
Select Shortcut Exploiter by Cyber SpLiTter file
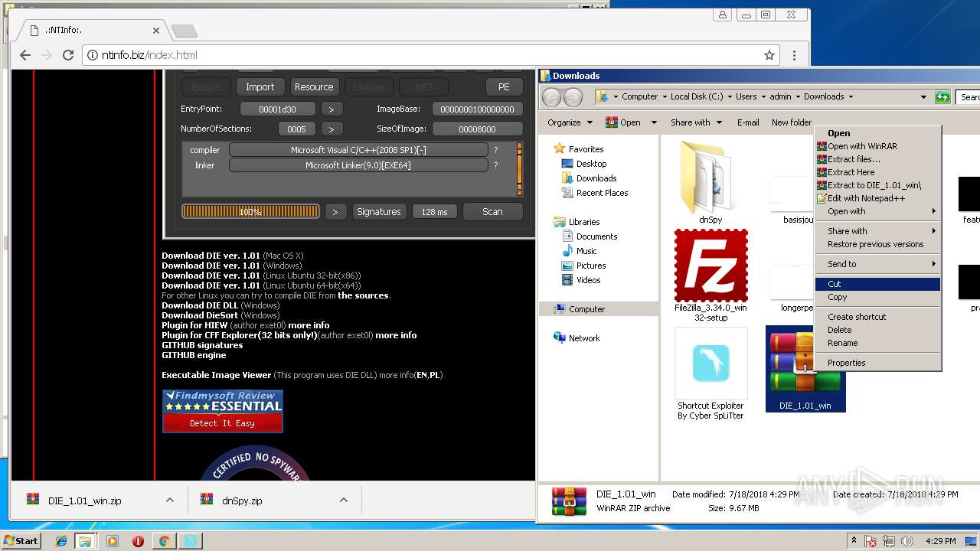click(x=710, y=374)
